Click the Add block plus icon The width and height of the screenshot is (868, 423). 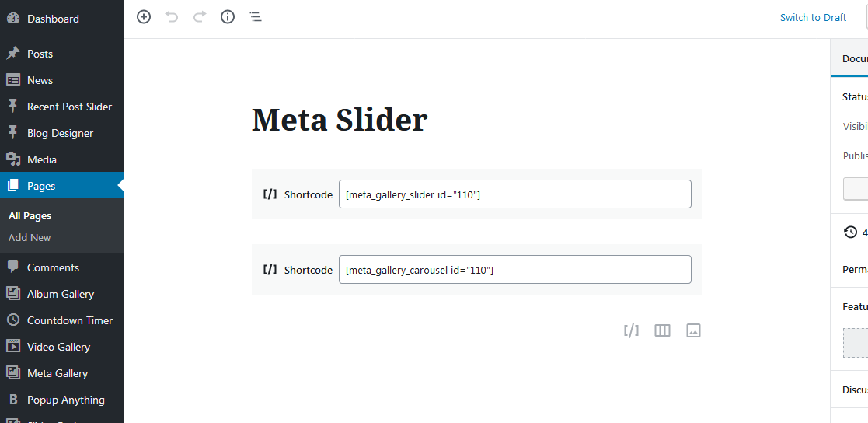[x=144, y=17]
